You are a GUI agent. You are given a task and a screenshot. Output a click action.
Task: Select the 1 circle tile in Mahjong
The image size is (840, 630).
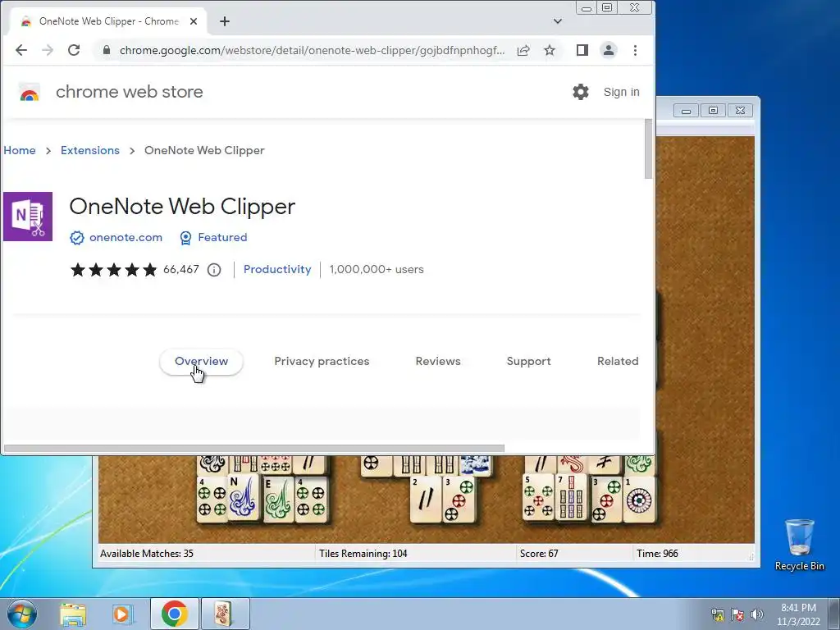click(639, 499)
